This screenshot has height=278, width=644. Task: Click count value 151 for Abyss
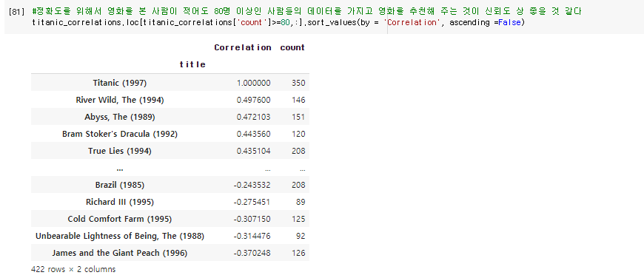(298, 118)
